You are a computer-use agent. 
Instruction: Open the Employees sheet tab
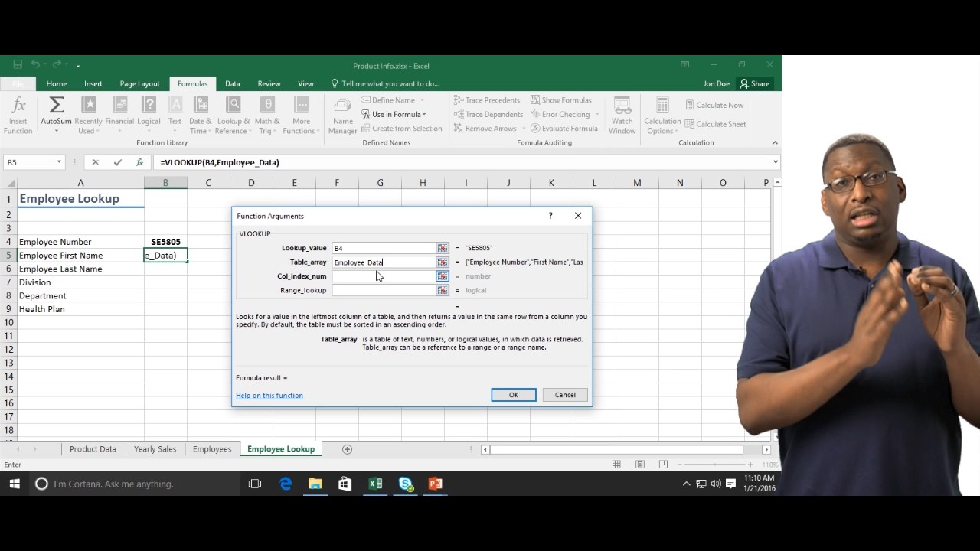[x=212, y=449]
